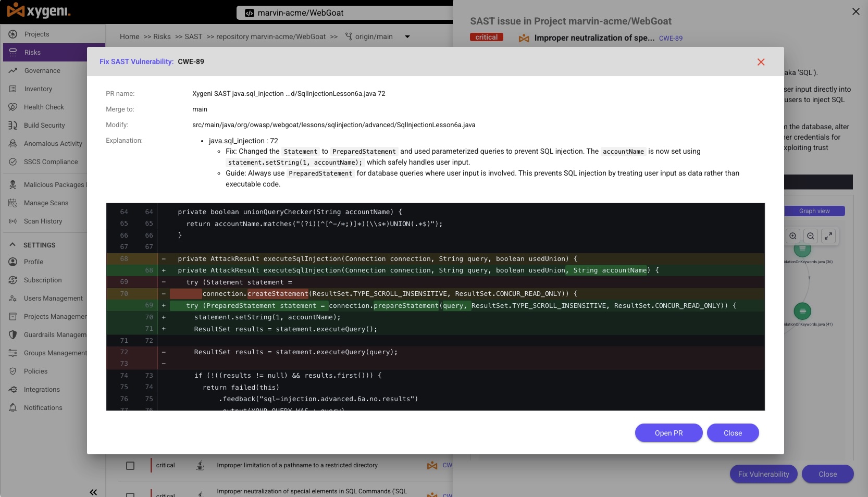Open Anomalous Activity page
This screenshot has width=868, height=497.
point(53,144)
